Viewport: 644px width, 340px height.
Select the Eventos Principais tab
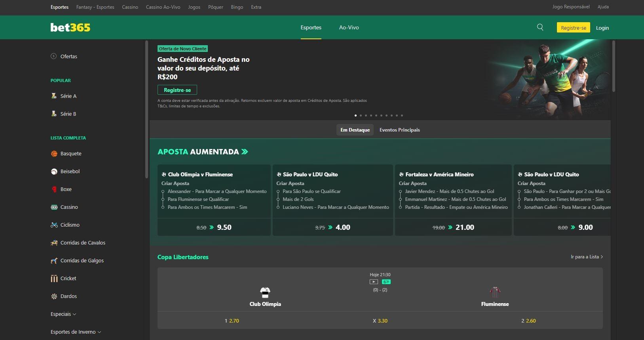click(399, 130)
